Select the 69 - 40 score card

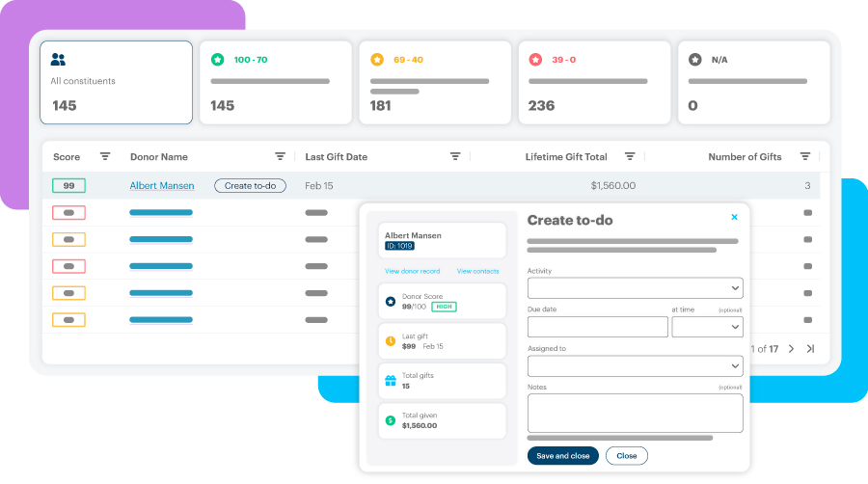434,82
